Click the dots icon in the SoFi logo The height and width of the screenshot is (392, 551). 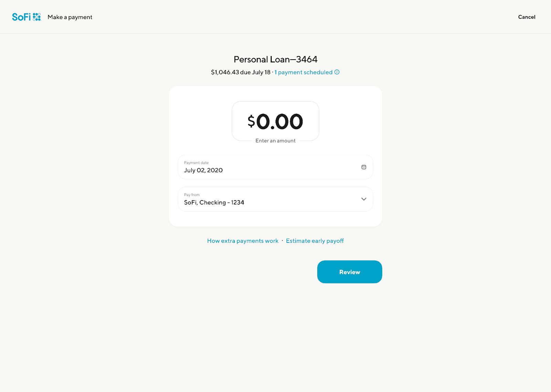coord(37,17)
